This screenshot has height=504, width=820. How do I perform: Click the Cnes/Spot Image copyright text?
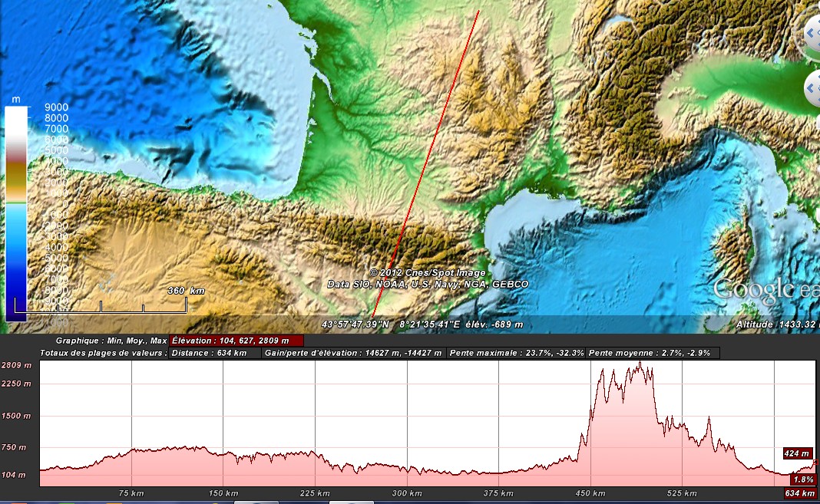[428, 273]
